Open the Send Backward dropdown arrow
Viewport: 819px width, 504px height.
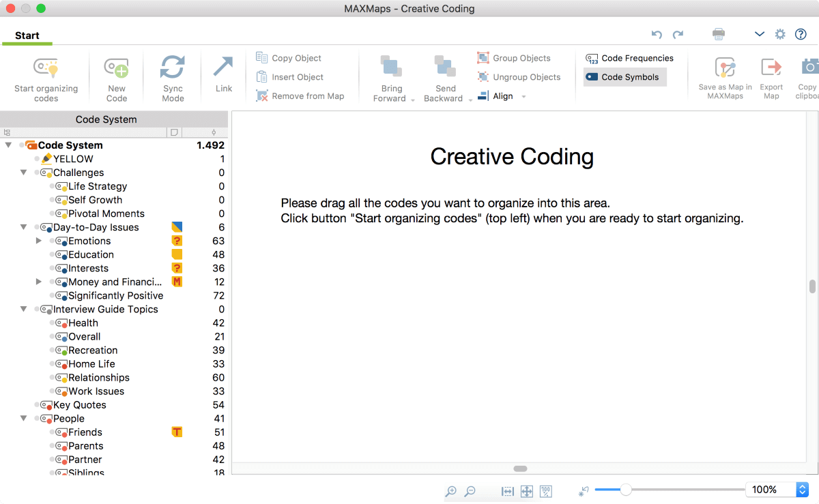470,100
